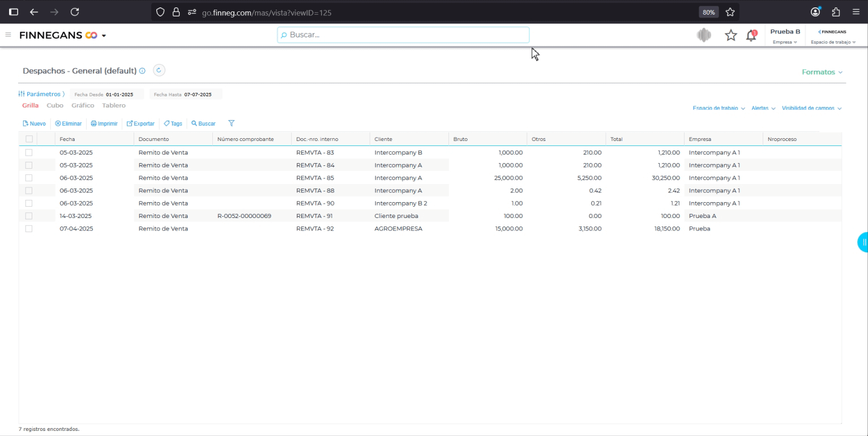The height and width of the screenshot is (436, 868).
Task: Expand the Parámetros panel
Action: 41,94
